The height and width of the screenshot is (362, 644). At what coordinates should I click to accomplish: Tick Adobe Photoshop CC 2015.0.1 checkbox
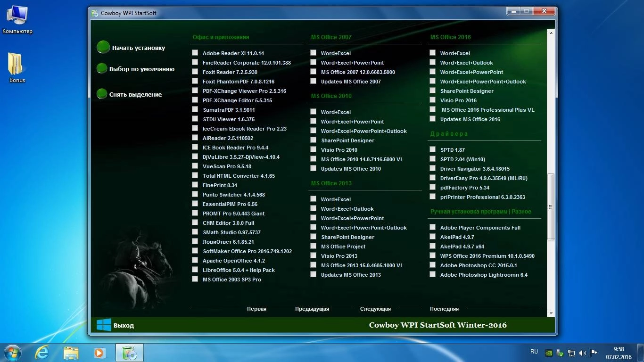[433, 265]
